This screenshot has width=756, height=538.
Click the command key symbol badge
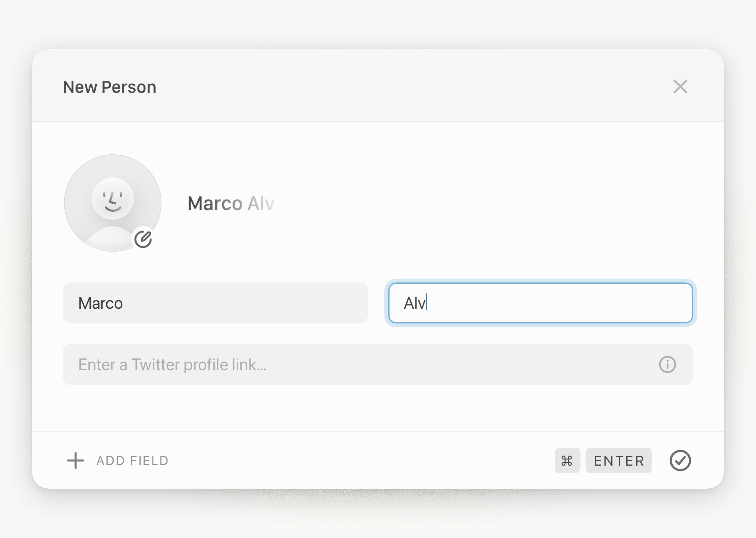(567, 461)
